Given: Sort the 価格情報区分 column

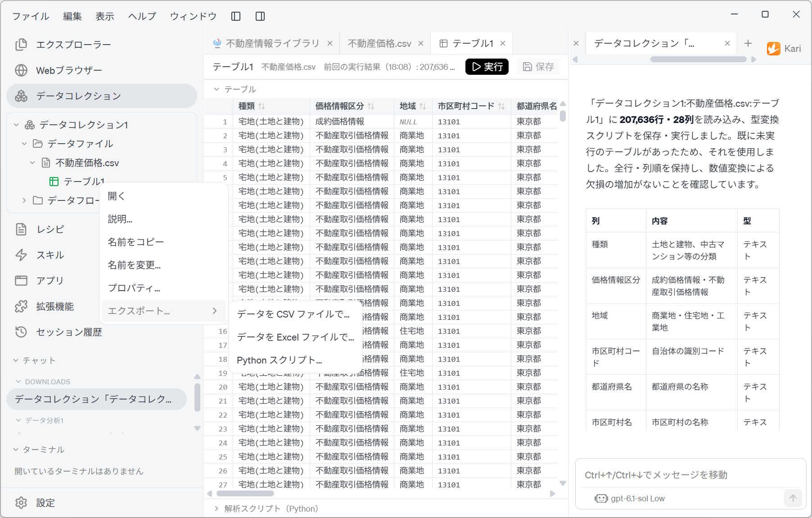Looking at the screenshot, I should (371, 106).
